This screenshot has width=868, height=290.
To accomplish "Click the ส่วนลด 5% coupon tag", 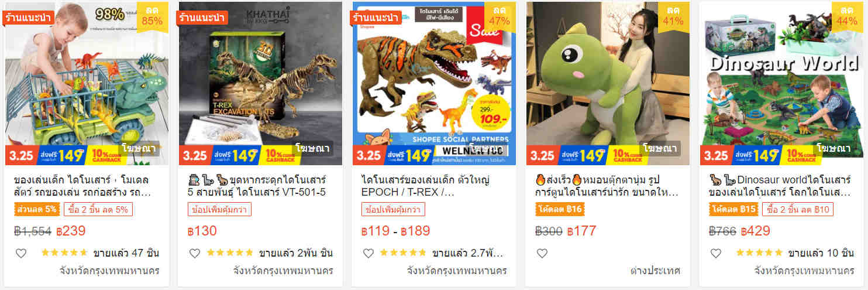I will pyautogui.click(x=36, y=209).
